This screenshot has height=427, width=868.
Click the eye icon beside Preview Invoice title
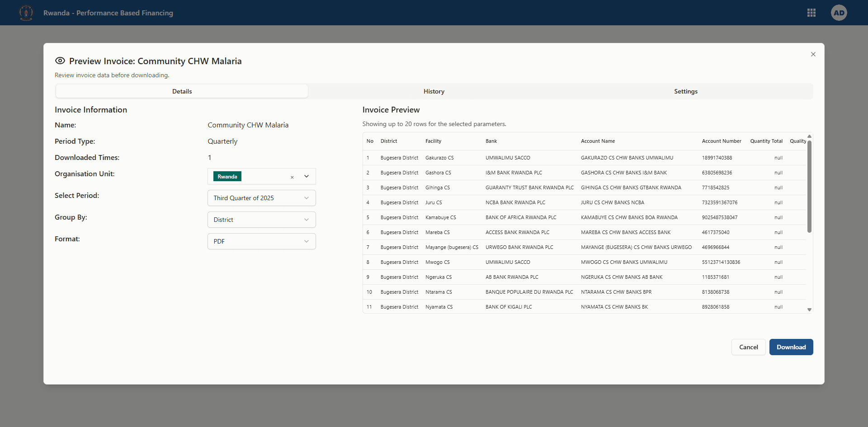[x=60, y=61]
